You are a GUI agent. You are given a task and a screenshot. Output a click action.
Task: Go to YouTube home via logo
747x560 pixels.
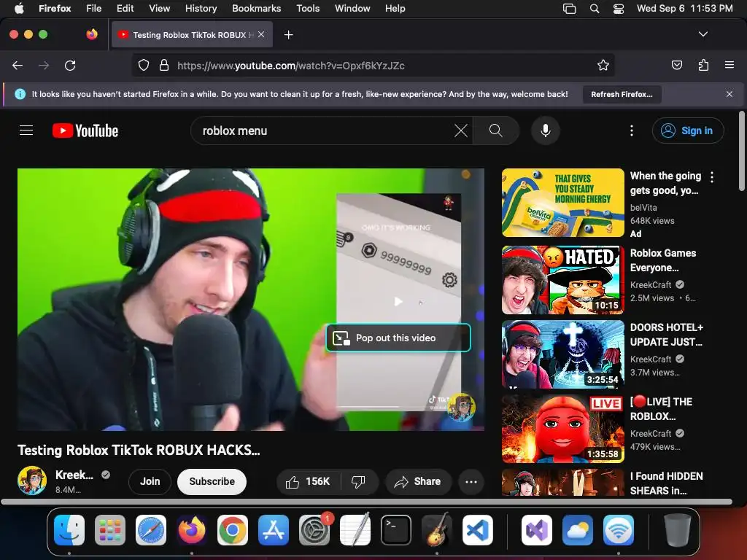click(85, 131)
